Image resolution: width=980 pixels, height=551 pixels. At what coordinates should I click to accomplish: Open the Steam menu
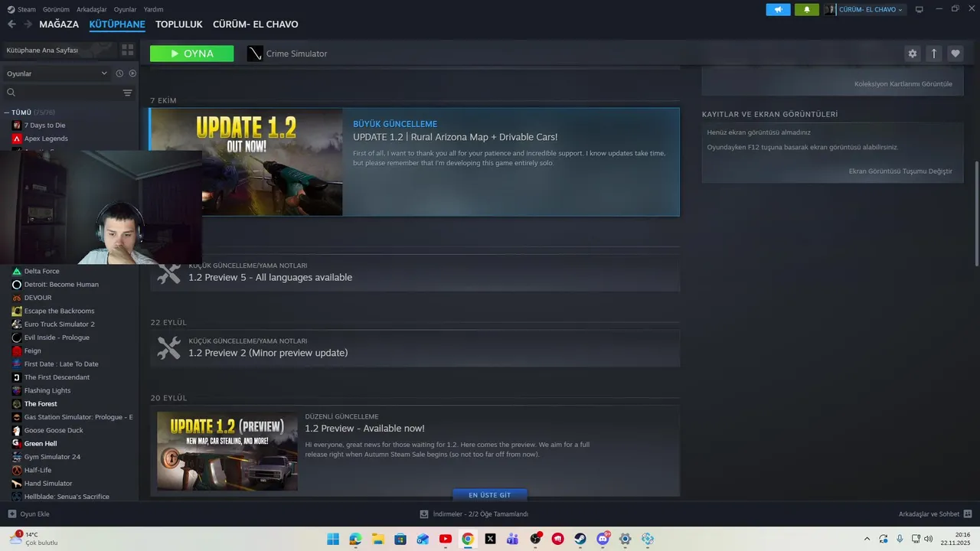click(22, 9)
